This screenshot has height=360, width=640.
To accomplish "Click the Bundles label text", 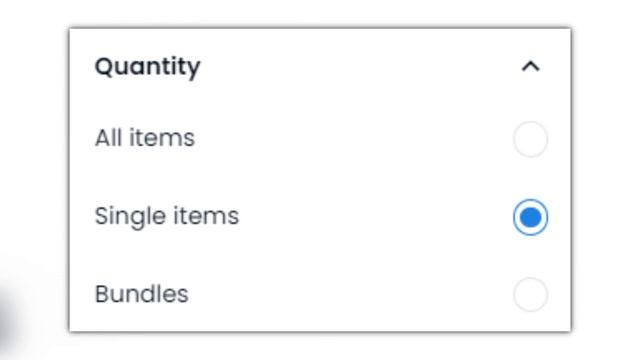I will [x=141, y=294].
